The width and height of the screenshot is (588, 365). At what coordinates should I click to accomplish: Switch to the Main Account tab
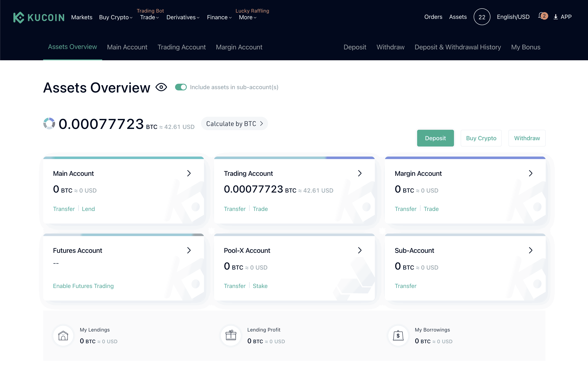click(x=127, y=47)
